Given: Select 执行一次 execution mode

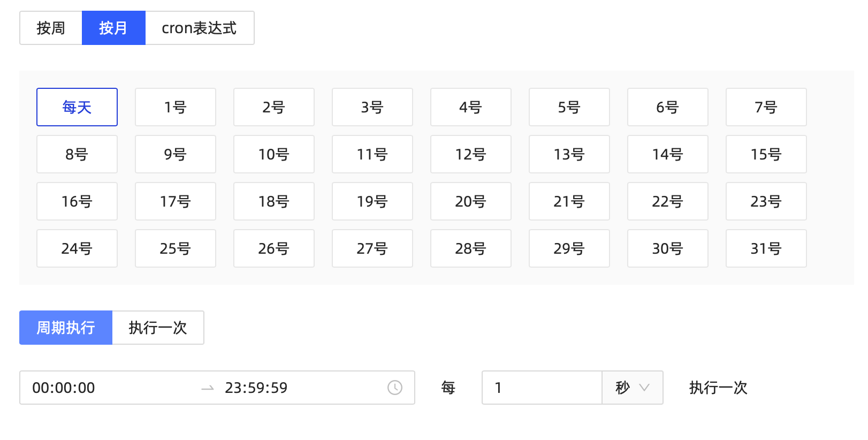Looking at the screenshot, I should point(158,328).
